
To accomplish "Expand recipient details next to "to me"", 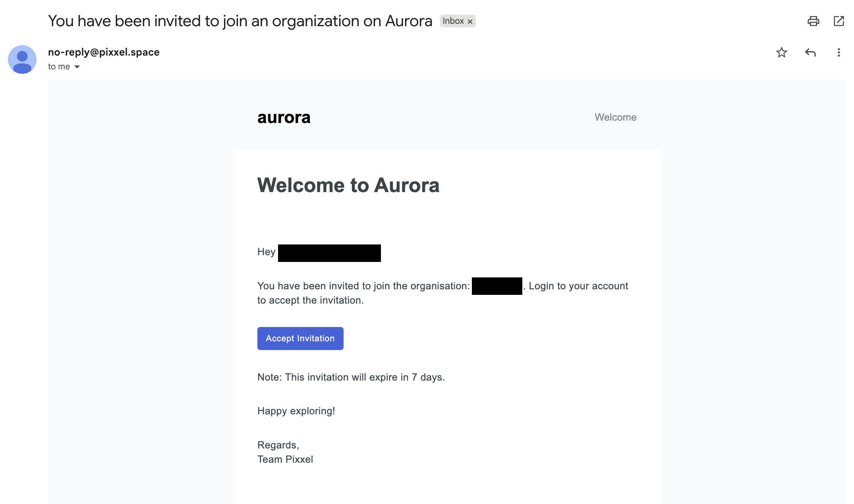I will click(77, 67).
